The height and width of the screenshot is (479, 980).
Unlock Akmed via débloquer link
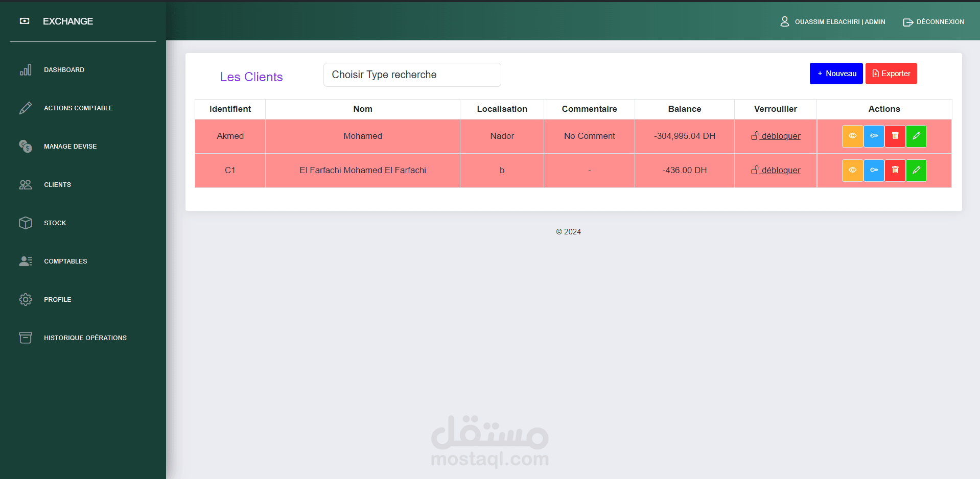coord(776,136)
